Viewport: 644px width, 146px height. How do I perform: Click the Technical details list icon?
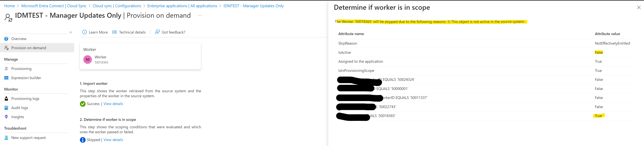pos(115,32)
